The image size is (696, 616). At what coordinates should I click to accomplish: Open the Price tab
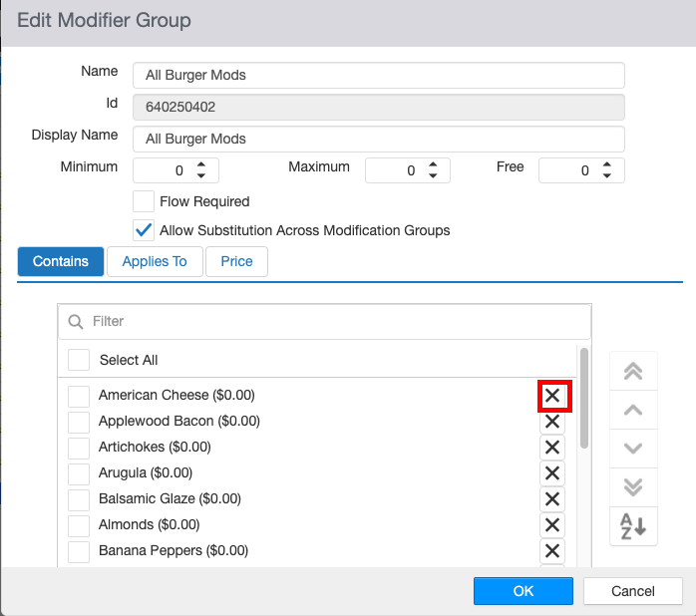coord(236,261)
